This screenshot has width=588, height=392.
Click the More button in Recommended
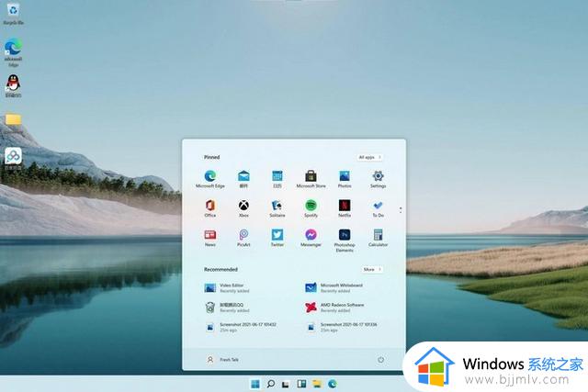(x=372, y=270)
